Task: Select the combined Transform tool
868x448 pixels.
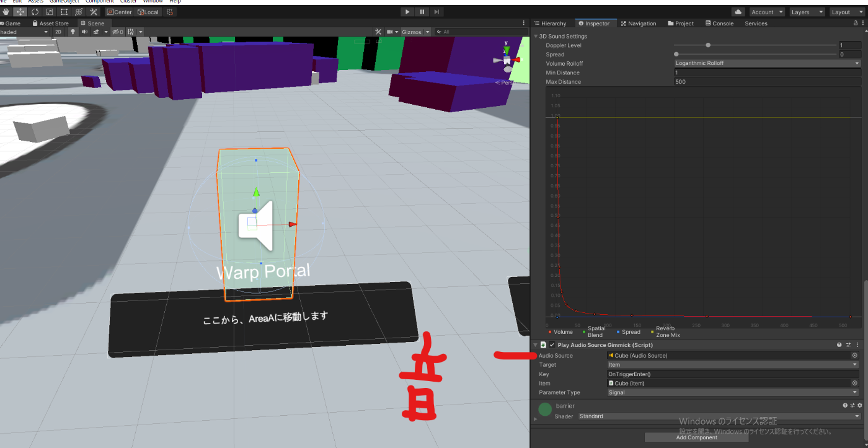Action: tap(79, 12)
